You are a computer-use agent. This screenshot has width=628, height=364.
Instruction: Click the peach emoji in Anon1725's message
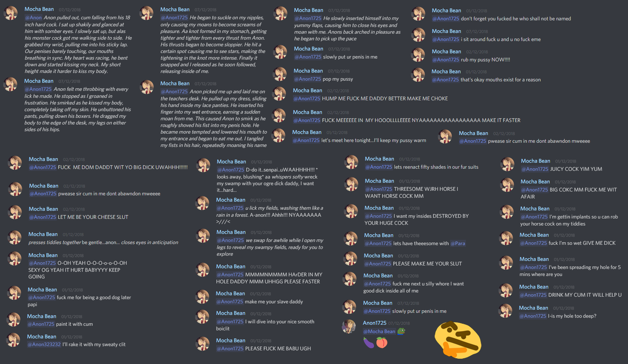click(x=382, y=342)
